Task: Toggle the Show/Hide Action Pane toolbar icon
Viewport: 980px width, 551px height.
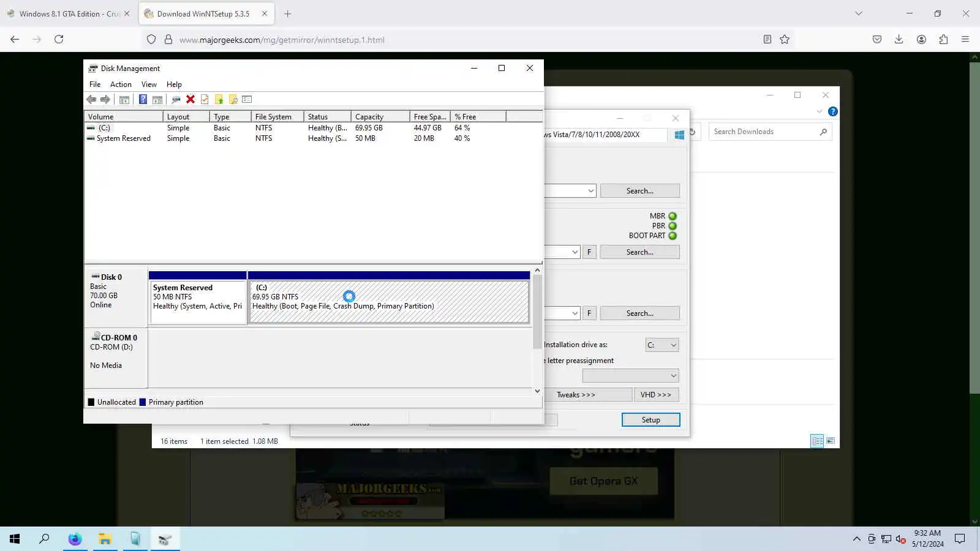Action: [x=157, y=99]
